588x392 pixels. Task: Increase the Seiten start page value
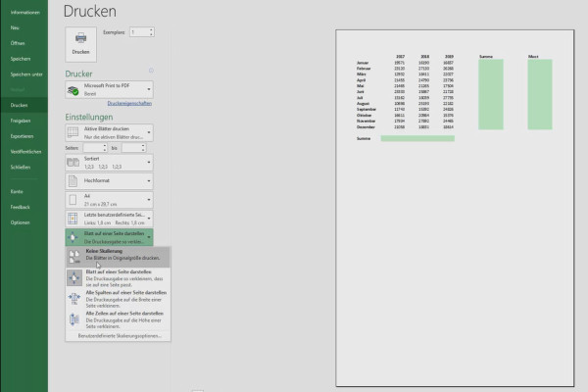pyautogui.click(x=105, y=146)
